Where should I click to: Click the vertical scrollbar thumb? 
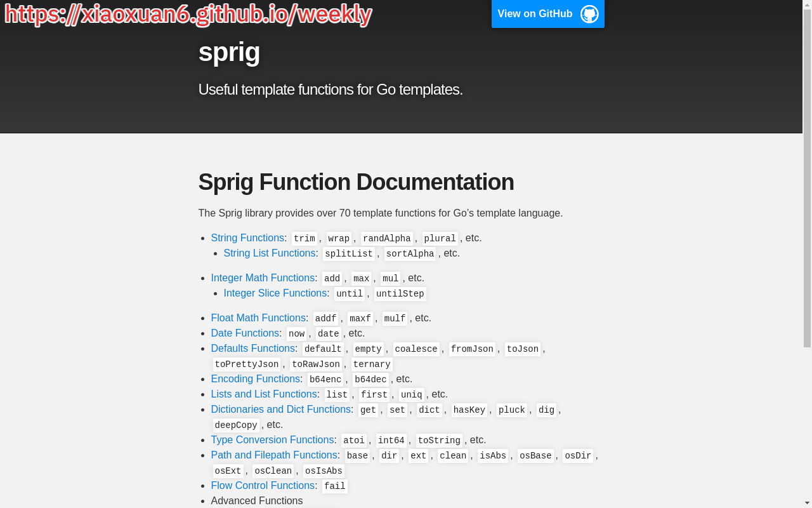(x=807, y=178)
